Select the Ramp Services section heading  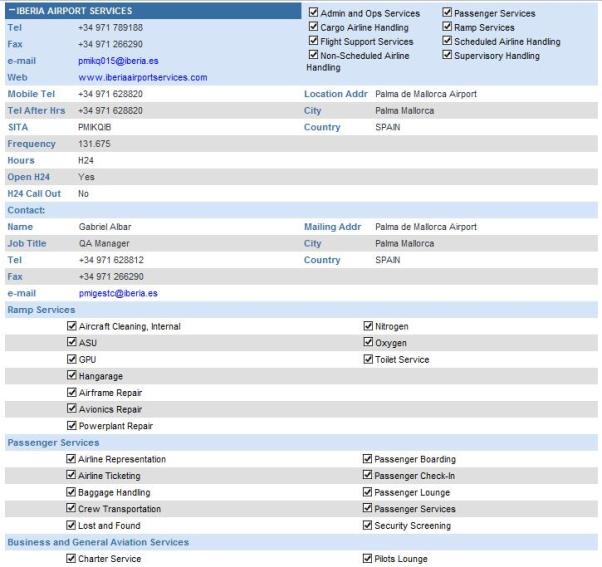[41, 310]
